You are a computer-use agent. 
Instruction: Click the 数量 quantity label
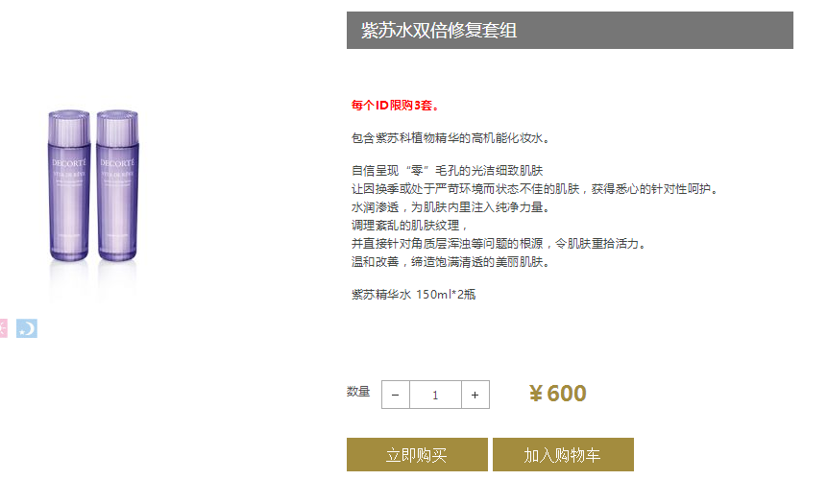[358, 392]
